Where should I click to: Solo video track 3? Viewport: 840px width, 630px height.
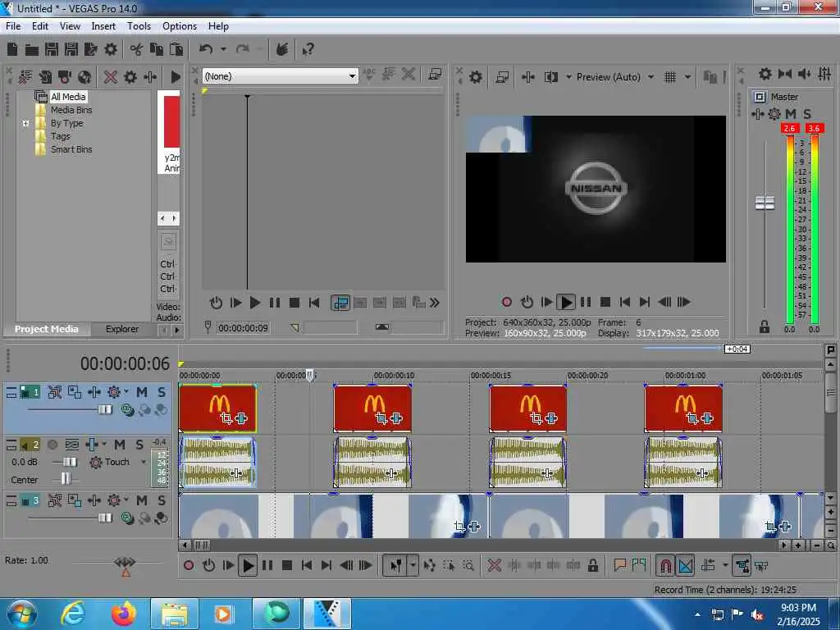click(x=162, y=500)
